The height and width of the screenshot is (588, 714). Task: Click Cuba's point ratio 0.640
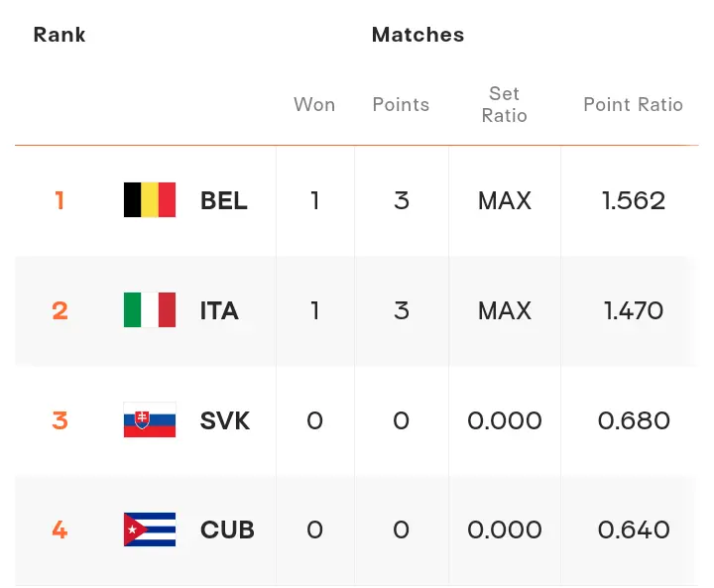634,529
